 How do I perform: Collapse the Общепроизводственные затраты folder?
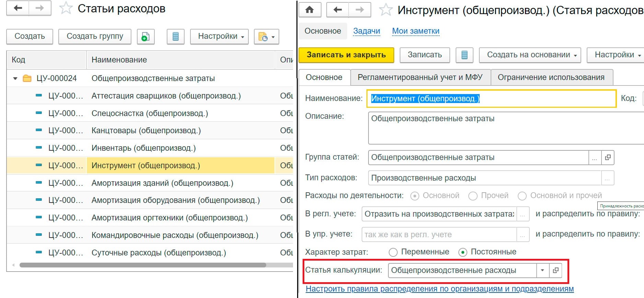coord(15,78)
